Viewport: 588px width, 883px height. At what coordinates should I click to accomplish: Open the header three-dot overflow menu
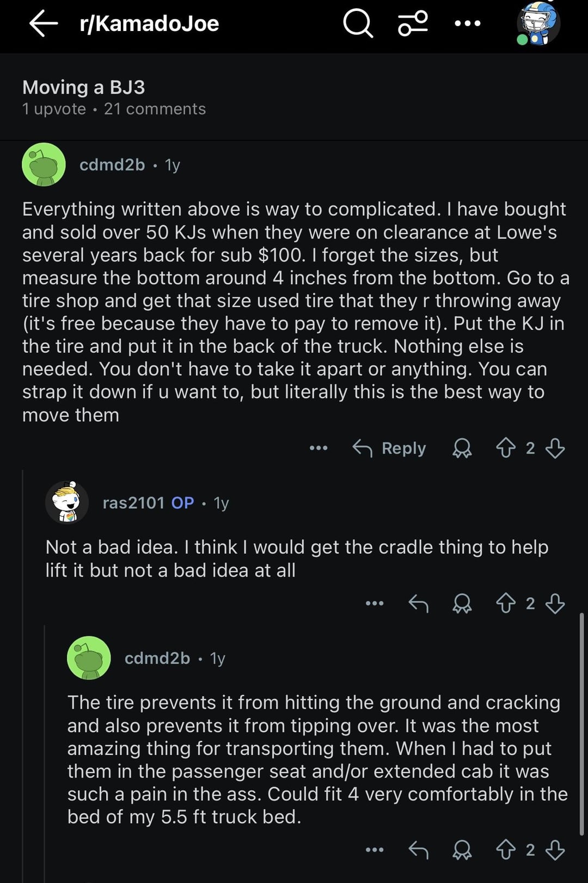click(x=467, y=24)
